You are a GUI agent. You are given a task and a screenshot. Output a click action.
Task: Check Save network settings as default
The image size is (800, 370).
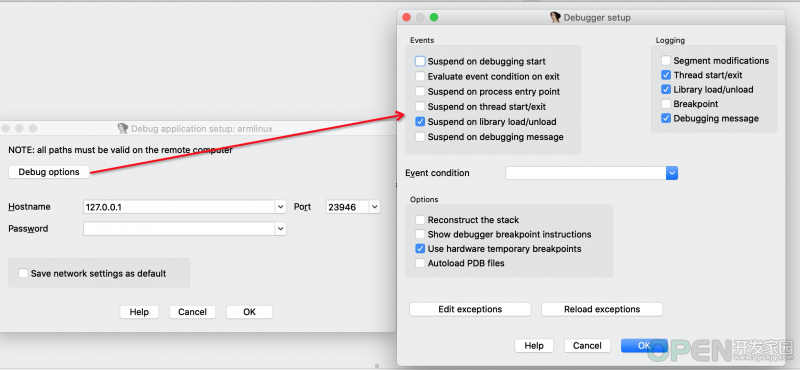[x=23, y=273]
